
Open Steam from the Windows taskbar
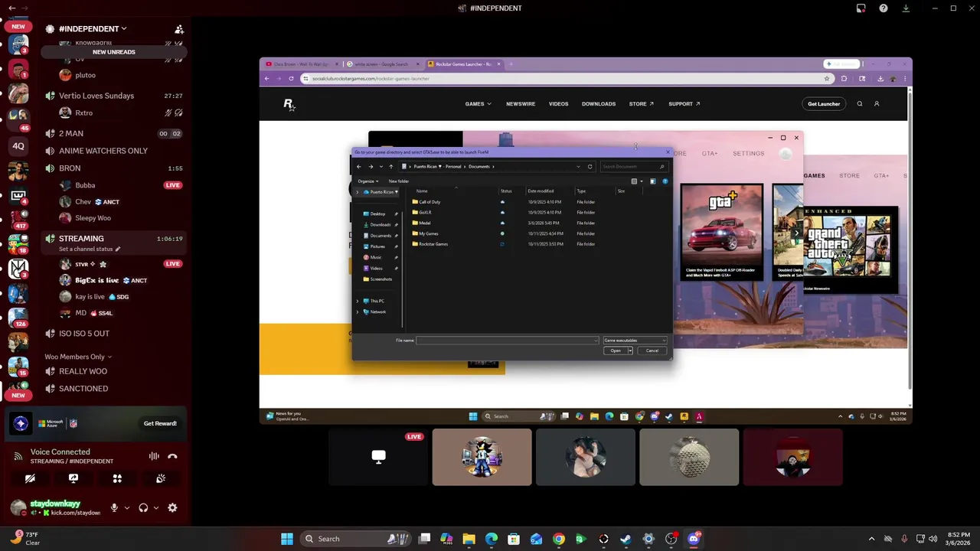pos(626,539)
